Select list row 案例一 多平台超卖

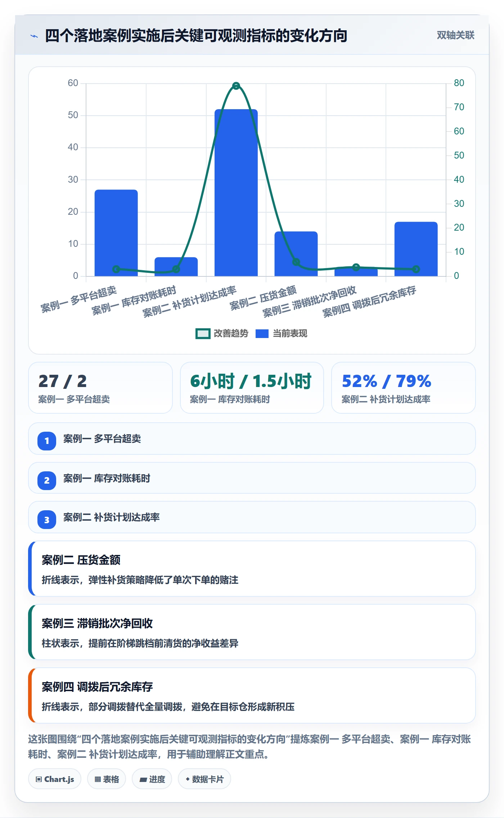tap(252, 439)
